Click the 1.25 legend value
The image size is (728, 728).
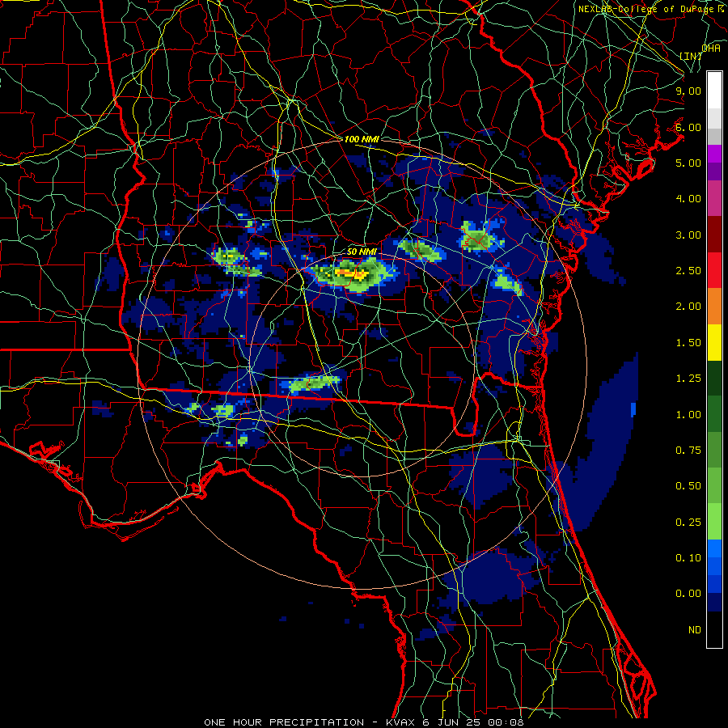(688, 379)
